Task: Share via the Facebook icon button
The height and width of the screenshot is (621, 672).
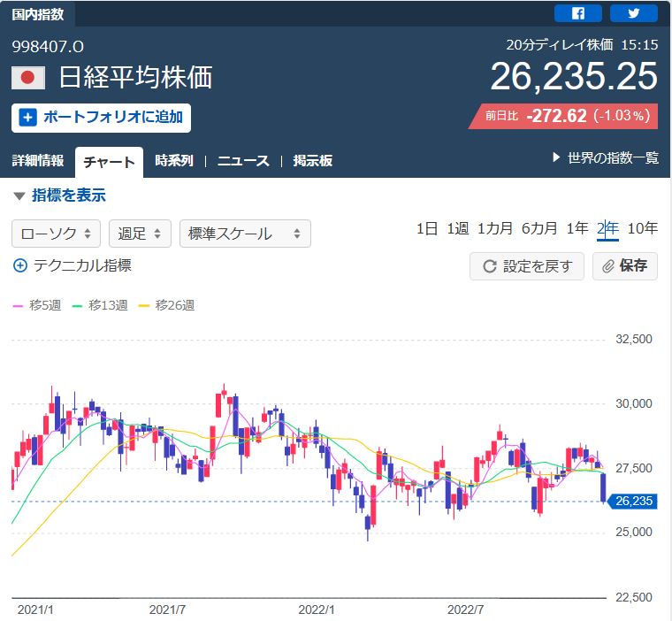Action: coord(577,13)
